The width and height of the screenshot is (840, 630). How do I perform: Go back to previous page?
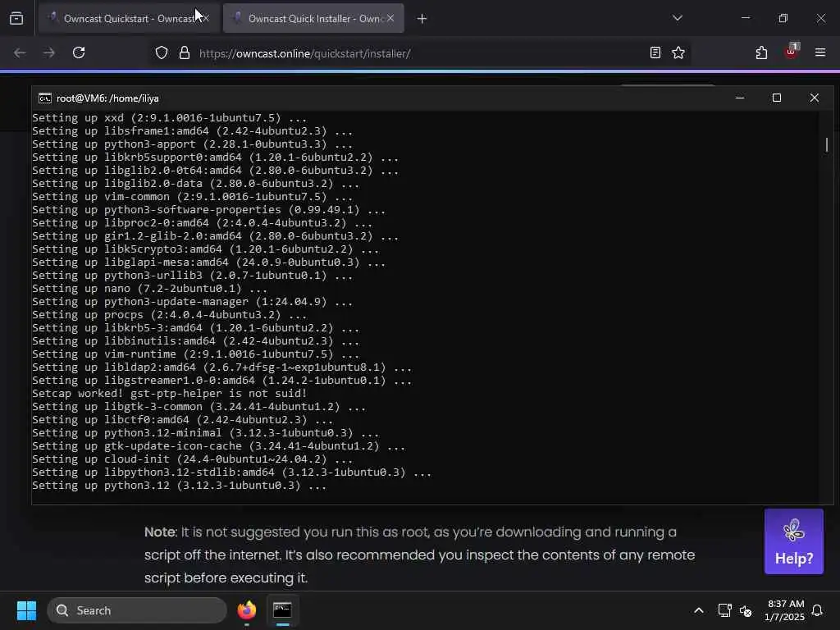(x=20, y=53)
